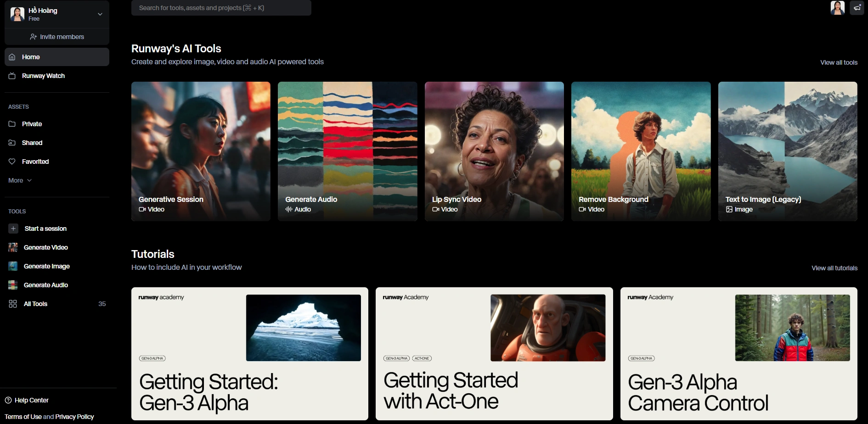Click the Invite members person-plus icon
The width and height of the screenshot is (868, 424).
click(34, 37)
